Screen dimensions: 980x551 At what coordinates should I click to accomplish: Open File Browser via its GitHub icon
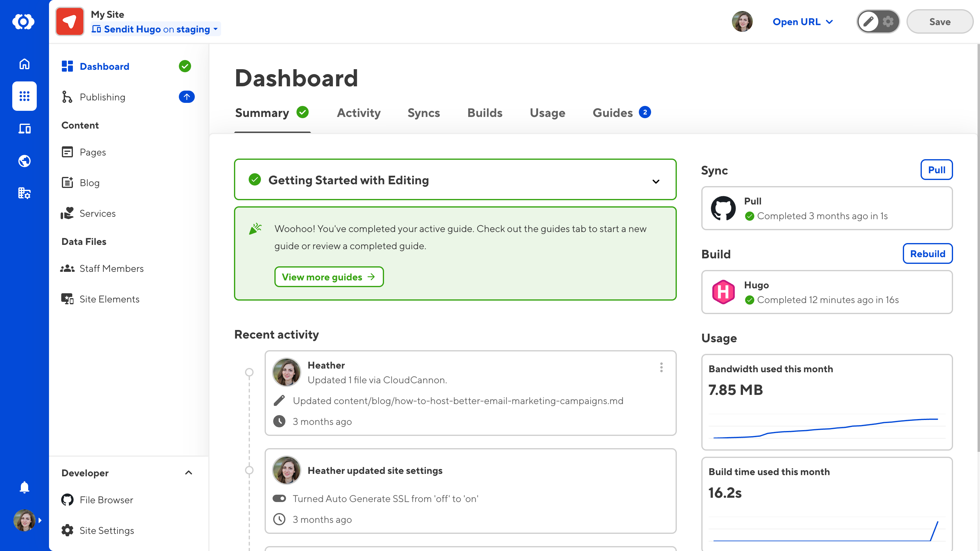coord(67,500)
